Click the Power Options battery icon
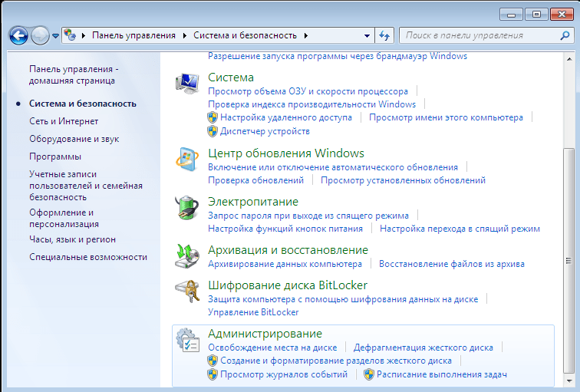Viewport: 580px width, 392px height. (187, 207)
